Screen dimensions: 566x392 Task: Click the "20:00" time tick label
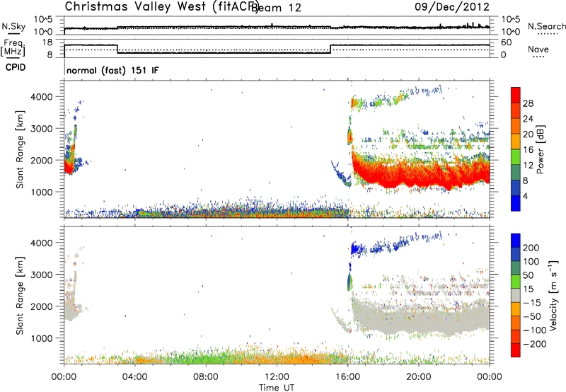[418, 377]
